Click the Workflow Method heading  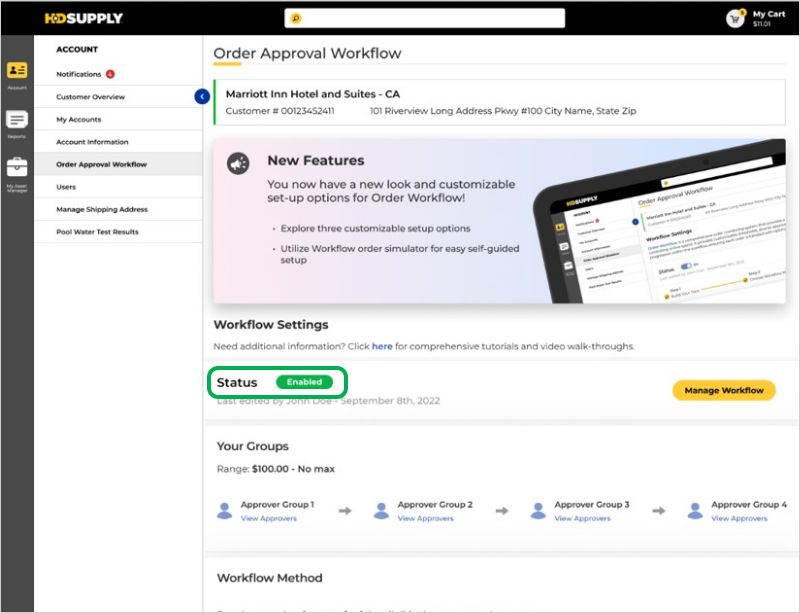click(269, 578)
